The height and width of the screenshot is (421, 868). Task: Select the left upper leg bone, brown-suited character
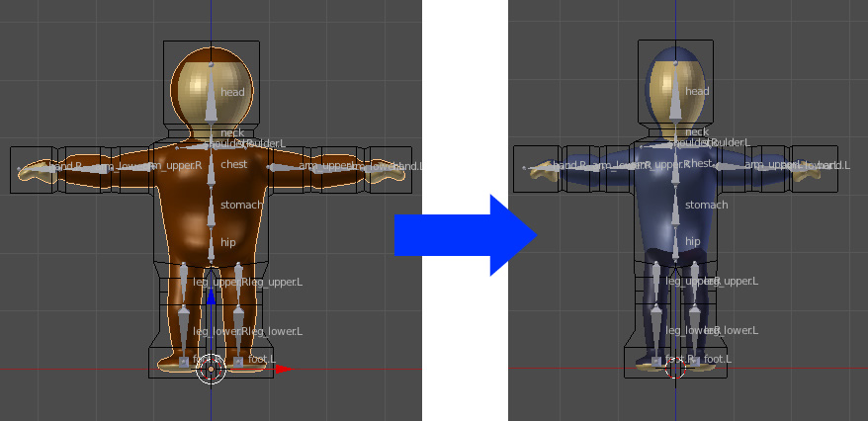coord(238,284)
